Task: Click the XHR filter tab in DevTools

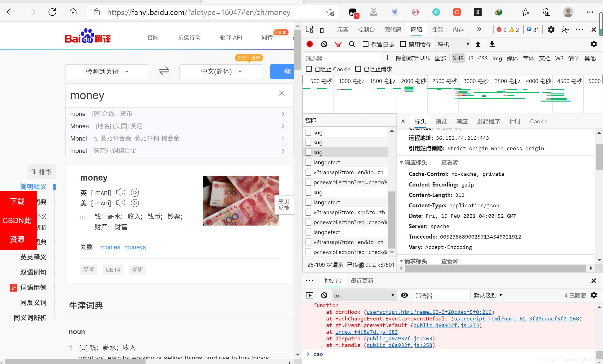Action: (458, 58)
